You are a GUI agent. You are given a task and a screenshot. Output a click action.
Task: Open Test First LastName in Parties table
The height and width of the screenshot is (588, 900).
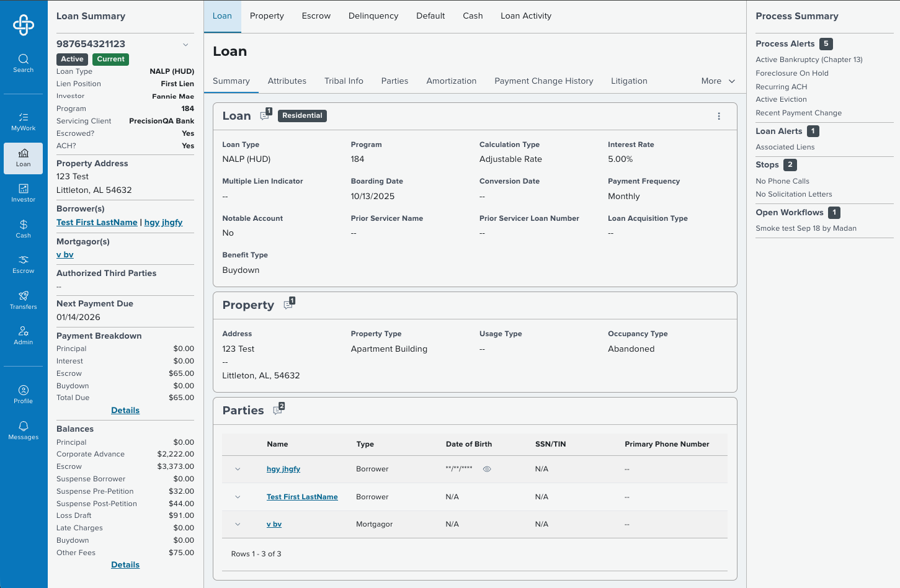tap(302, 497)
